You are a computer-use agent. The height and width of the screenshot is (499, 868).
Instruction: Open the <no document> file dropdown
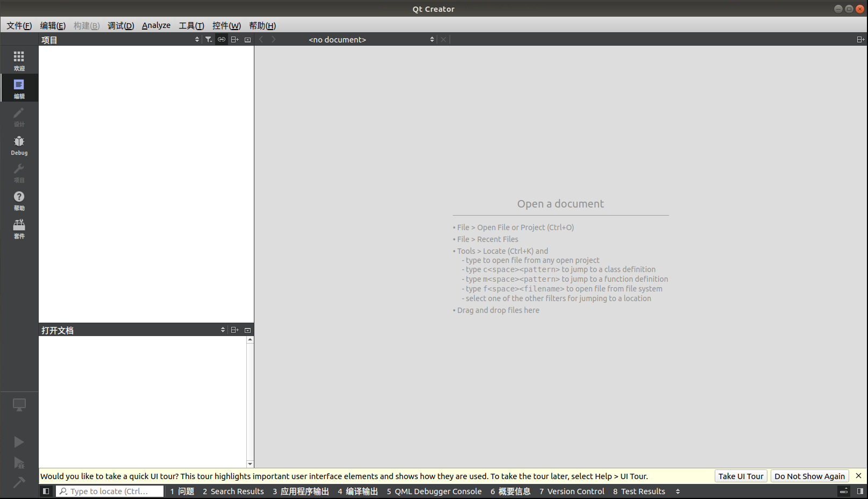pos(371,39)
